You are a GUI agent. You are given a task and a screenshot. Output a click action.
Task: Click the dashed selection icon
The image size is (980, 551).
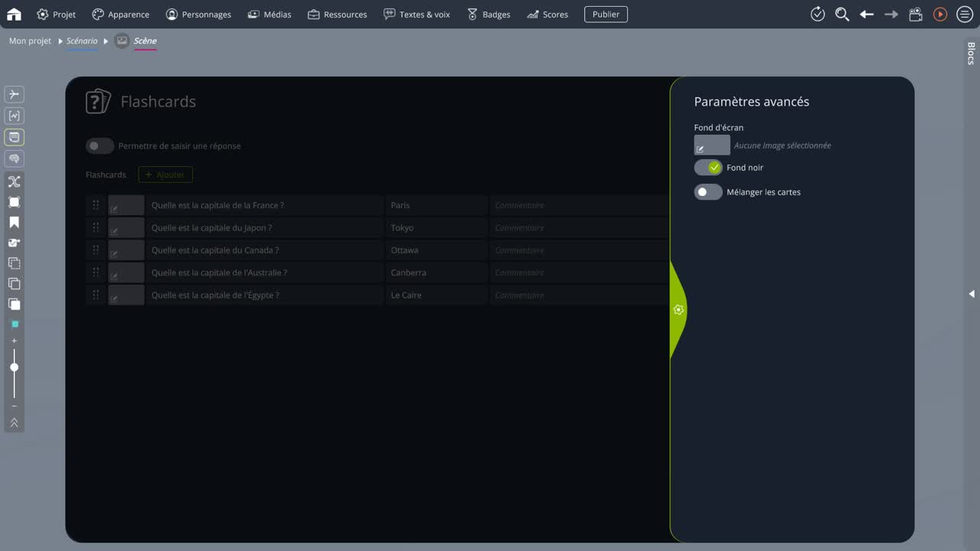point(14,263)
